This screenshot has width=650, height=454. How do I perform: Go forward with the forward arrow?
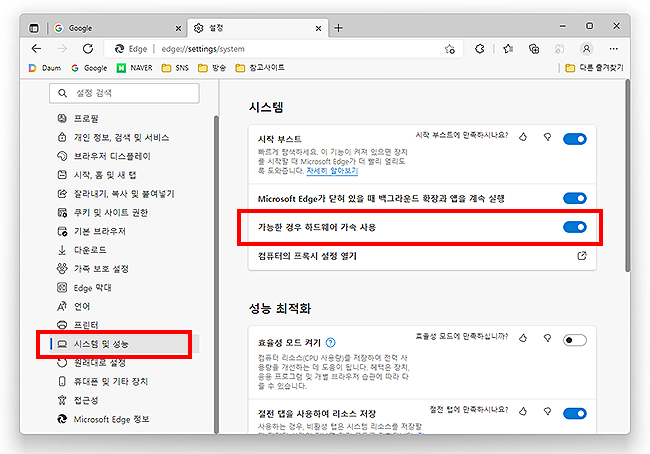pos(62,49)
